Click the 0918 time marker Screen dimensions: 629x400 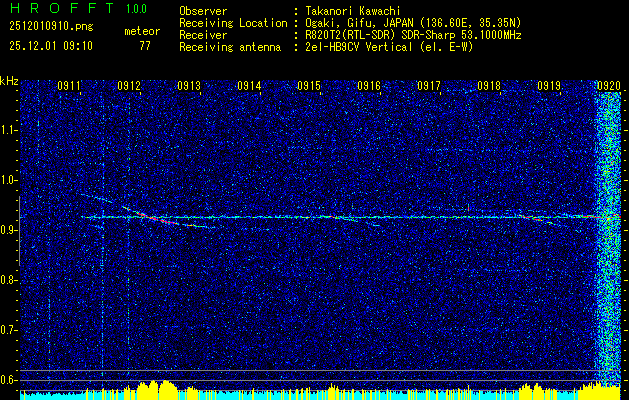coord(489,85)
